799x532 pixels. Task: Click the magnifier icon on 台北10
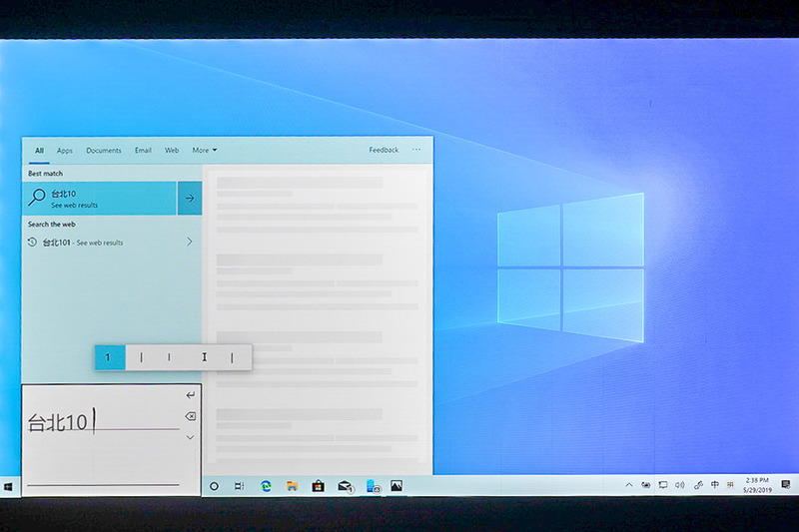[x=37, y=197]
